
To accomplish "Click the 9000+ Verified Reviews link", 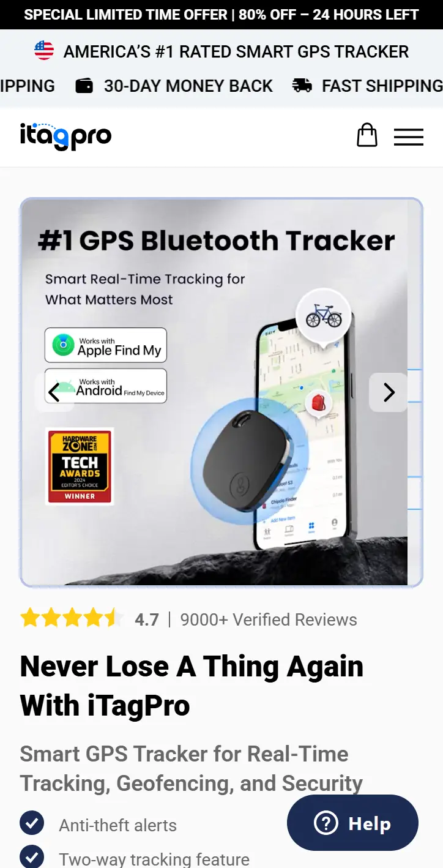I will coord(269,619).
